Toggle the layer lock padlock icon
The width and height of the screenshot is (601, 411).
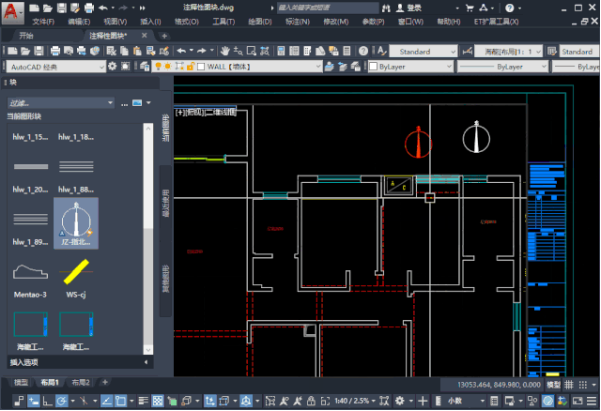click(x=190, y=66)
